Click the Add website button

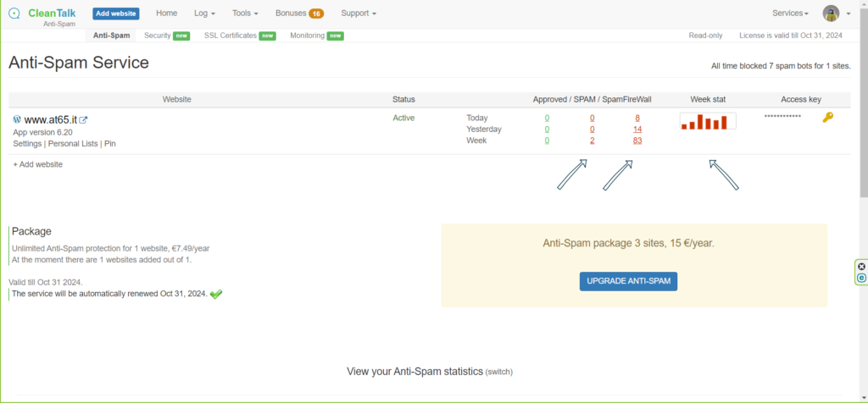pos(115,14)
